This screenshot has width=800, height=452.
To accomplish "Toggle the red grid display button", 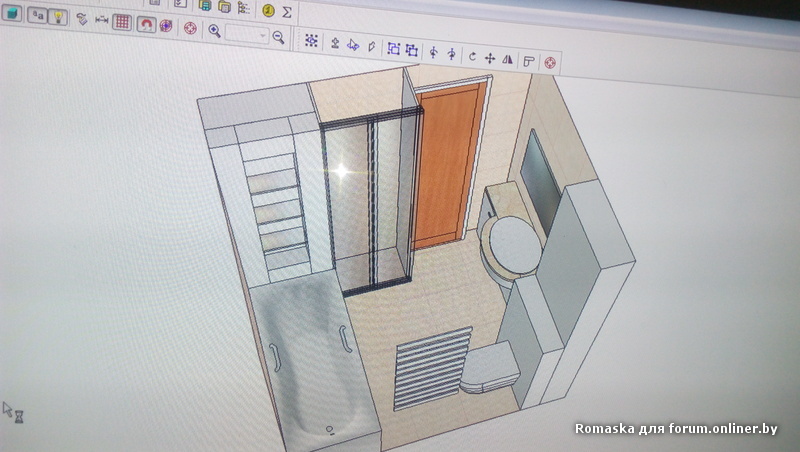I will pos(122,22).
